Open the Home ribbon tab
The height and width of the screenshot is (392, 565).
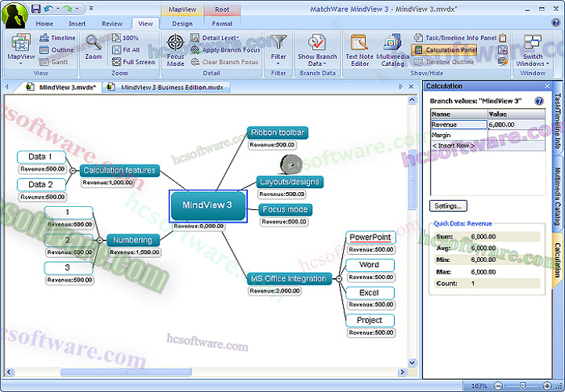pos(45,24)
